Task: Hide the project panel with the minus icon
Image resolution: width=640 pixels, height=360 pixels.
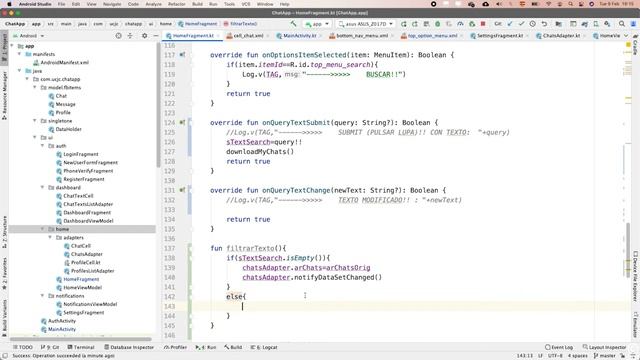Action: [156, 36]
